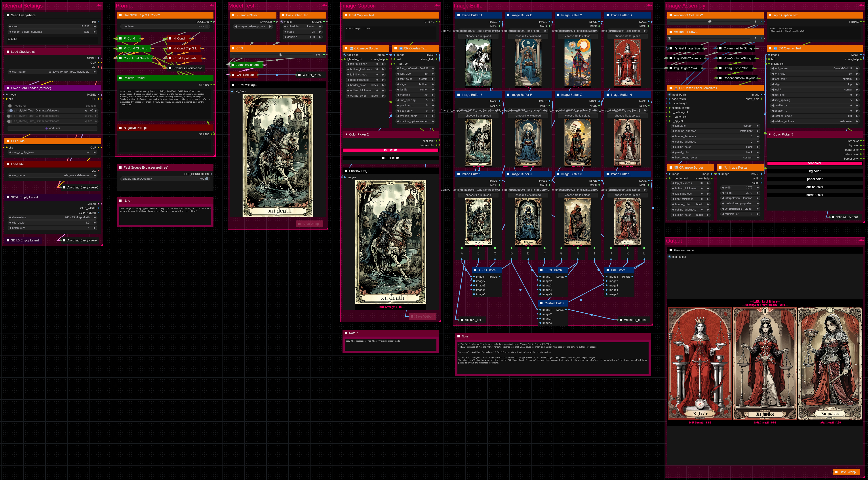Open the ckpt_name checkpoint dropdown
The image size is (868, 480).
(52, 72)
